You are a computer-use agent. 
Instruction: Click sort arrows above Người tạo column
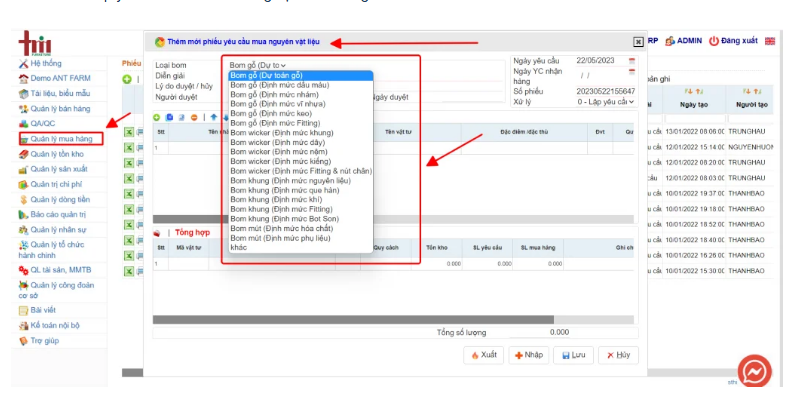tap(752, 91)
